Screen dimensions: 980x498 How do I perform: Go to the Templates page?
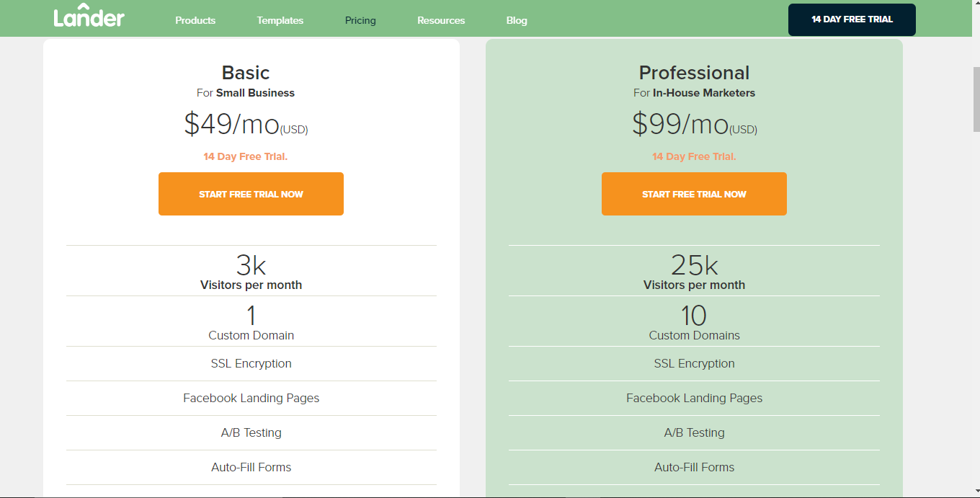[280, 20]
